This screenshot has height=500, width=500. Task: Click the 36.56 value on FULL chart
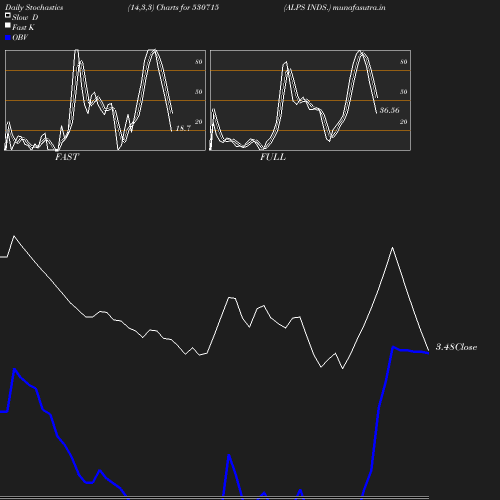pos(389,110)
